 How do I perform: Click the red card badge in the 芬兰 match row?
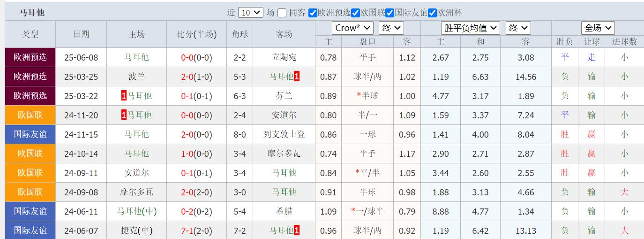coord(124,96)
